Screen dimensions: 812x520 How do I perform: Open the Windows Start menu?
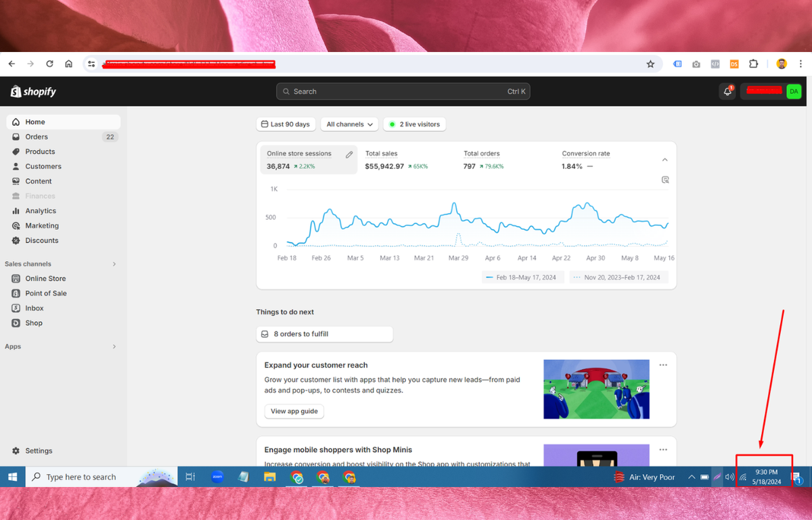pyautogui.click(x=12, y=477)
